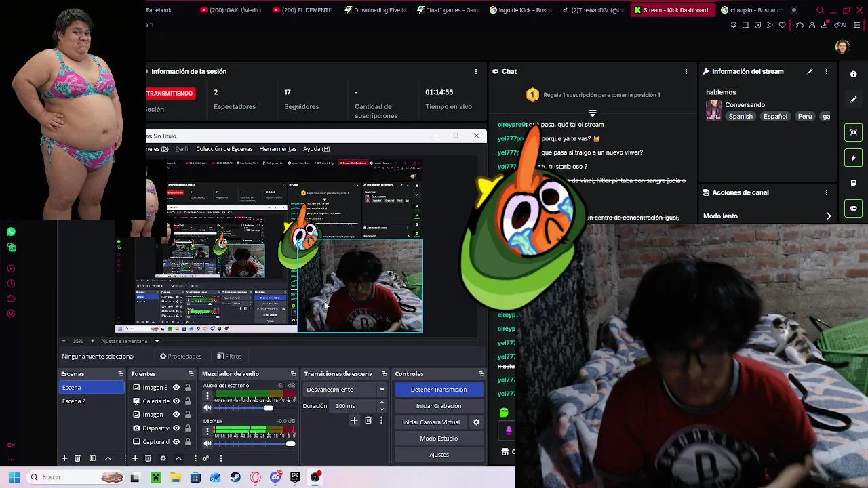Click Detener Transmisión button
This screenshot has width=868, height=488.
[x=439, y=390]
